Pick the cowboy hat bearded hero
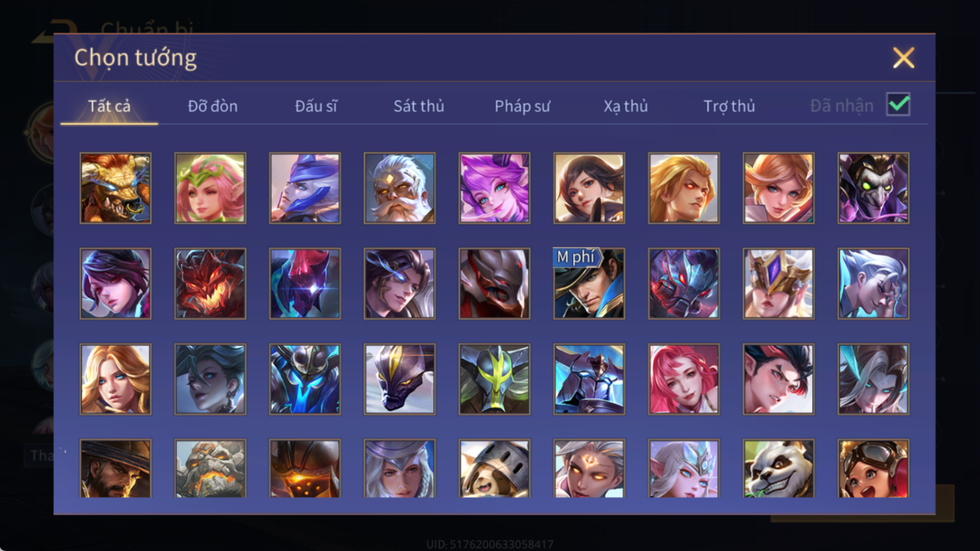 click(x=115, y=469)
